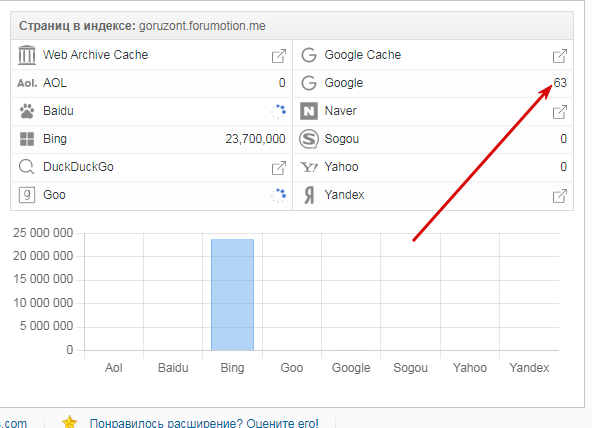The height and width of the screenshot is (428, 592).
Task: Click the Sogou logo icon
Action: 309,139
